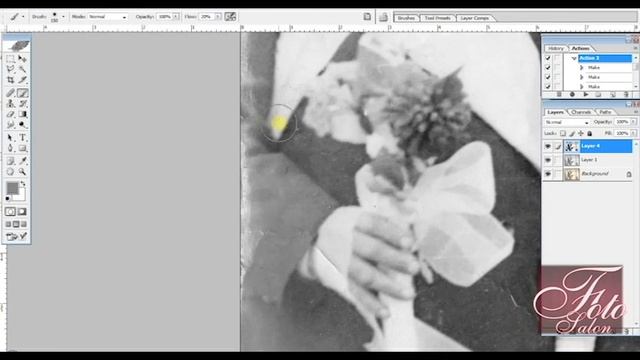Begin recording in Actions panel
This screenshot has height=360, width=640.
[572, 95]
